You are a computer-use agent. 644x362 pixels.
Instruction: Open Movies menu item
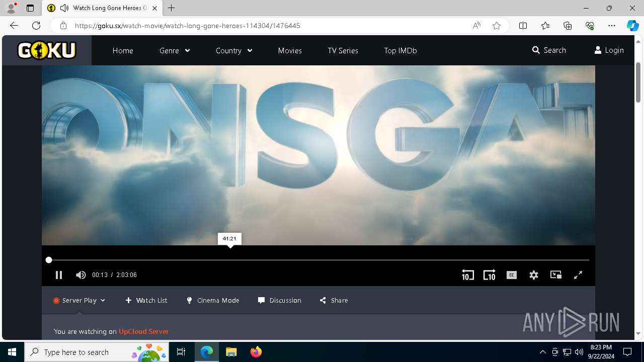290,51
